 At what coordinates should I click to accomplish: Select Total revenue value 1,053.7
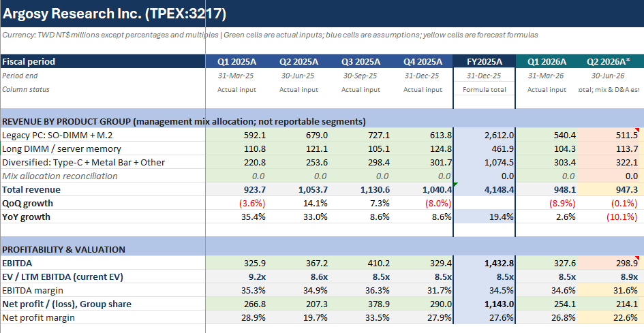click(298, 189)
